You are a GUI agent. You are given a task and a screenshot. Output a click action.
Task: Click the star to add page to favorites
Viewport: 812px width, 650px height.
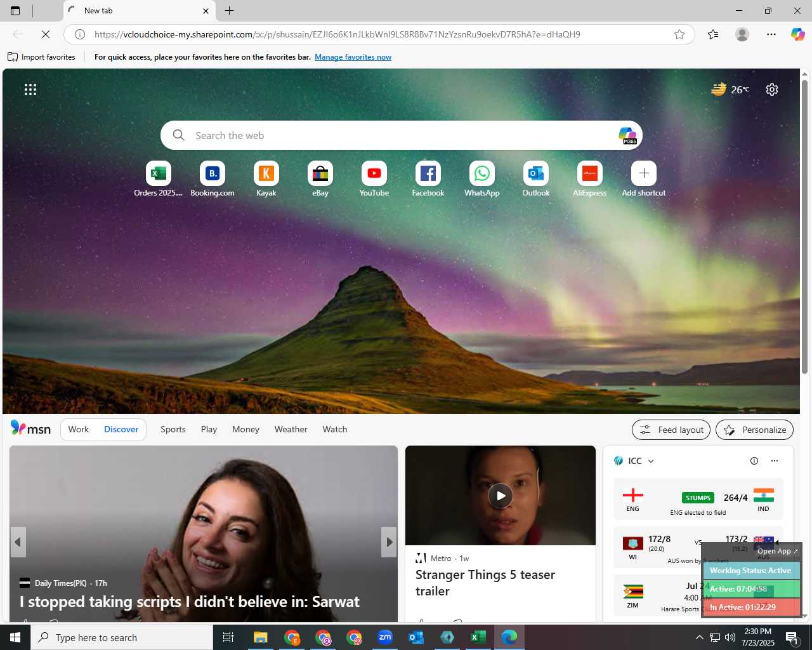[679, 34]
